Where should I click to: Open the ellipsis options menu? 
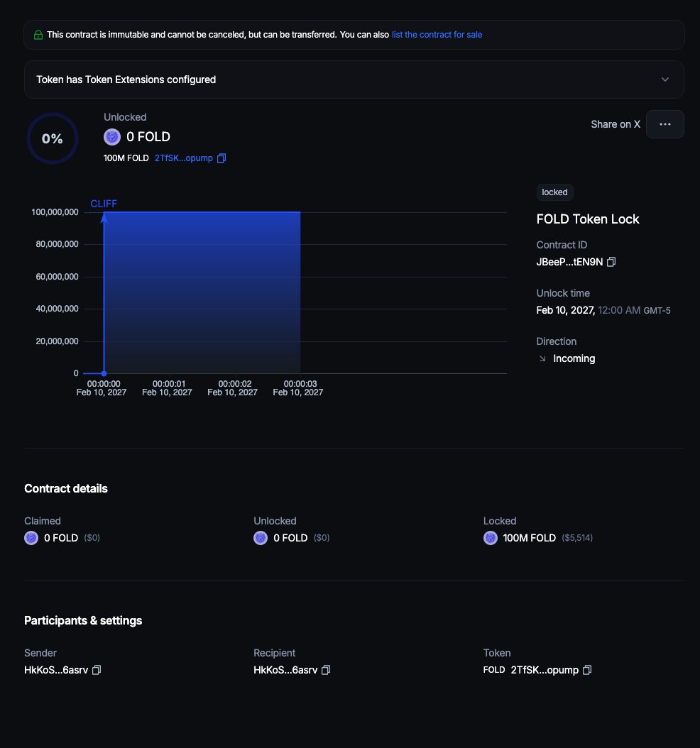point(665,123)
